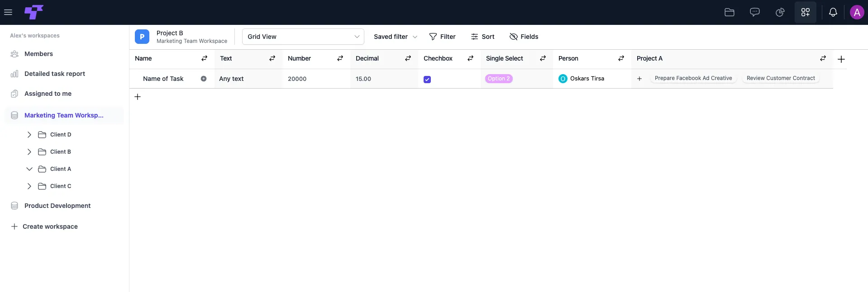Click swap icon in Single Select header
868x292 pixels.
click(543, 58)
